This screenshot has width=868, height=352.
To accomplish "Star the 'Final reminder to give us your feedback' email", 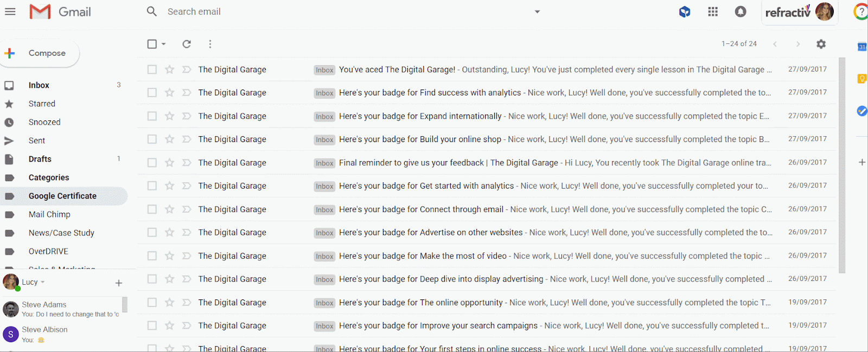I will pyautogui.click(x=170, y=163).
